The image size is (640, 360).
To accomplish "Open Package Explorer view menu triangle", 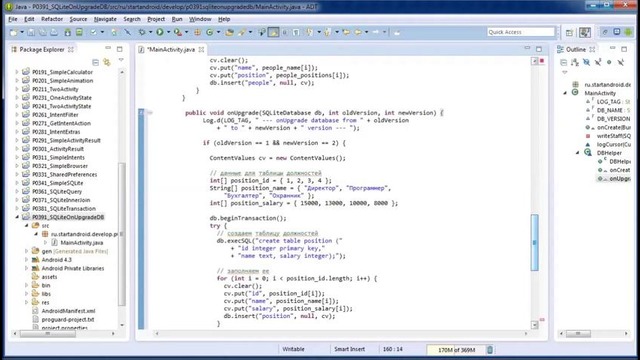I will (x=121, y=60).
